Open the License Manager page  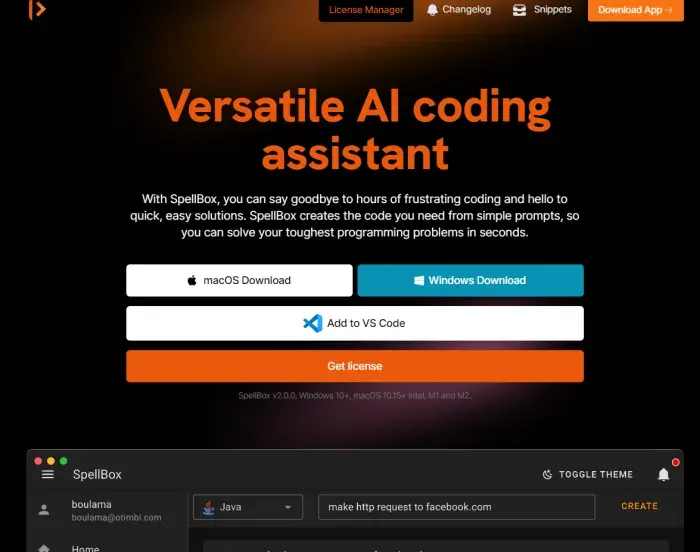tap(366, 11)
